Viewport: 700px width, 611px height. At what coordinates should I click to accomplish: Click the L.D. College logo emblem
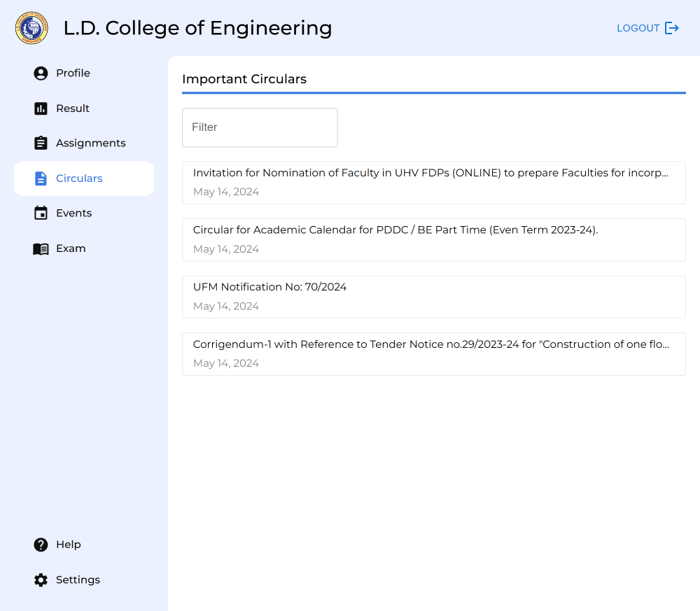(x=31, y=28)
